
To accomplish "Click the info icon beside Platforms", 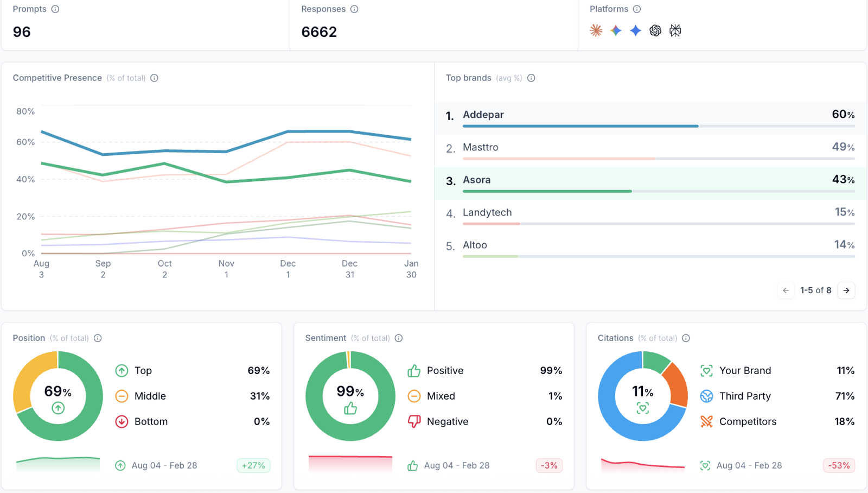I will pos(637,9).
